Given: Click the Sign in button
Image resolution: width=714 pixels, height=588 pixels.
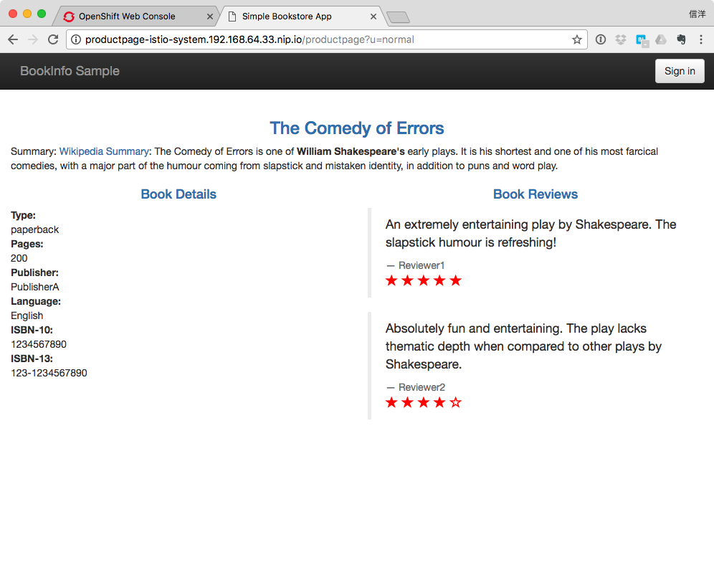Looking at the screenshot, I should pos(680,71).
